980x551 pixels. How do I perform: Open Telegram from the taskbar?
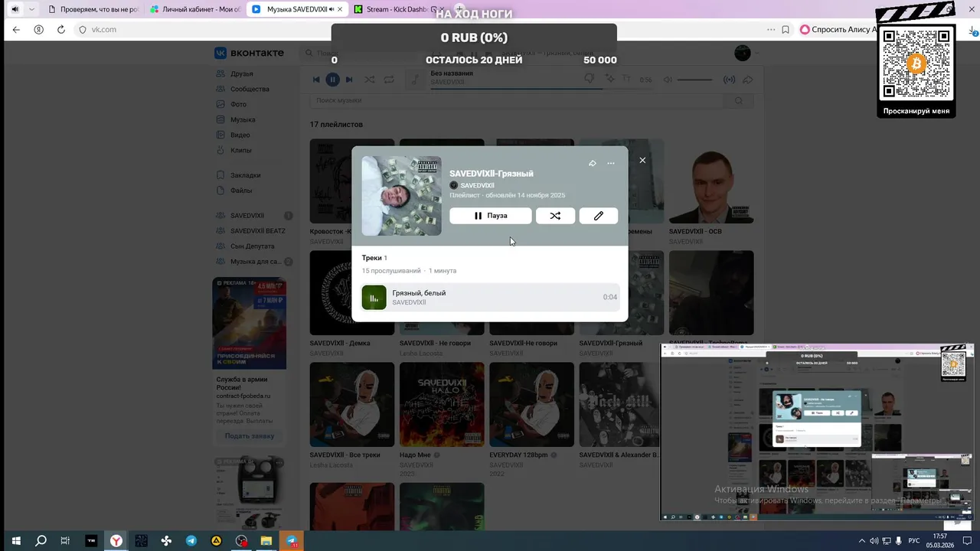coord(191,540)
